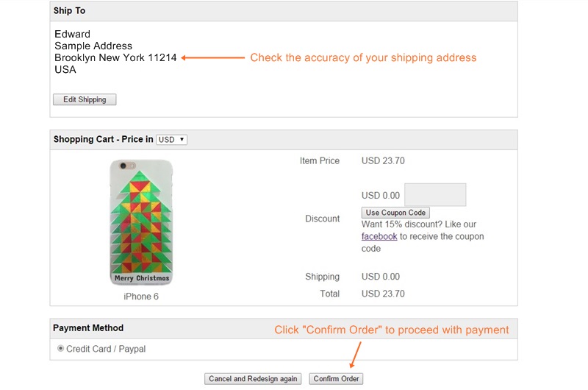This screenshot has height=390, width=588.
Task: Click the Christmas tree phone case image
Action: click(x=142, y=222)
